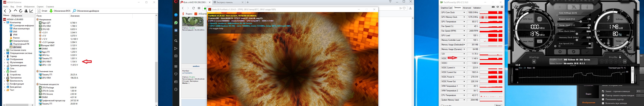Adjust the Afterburner Core Clock slider
The image size is (644, 106).
pos(573,34)
